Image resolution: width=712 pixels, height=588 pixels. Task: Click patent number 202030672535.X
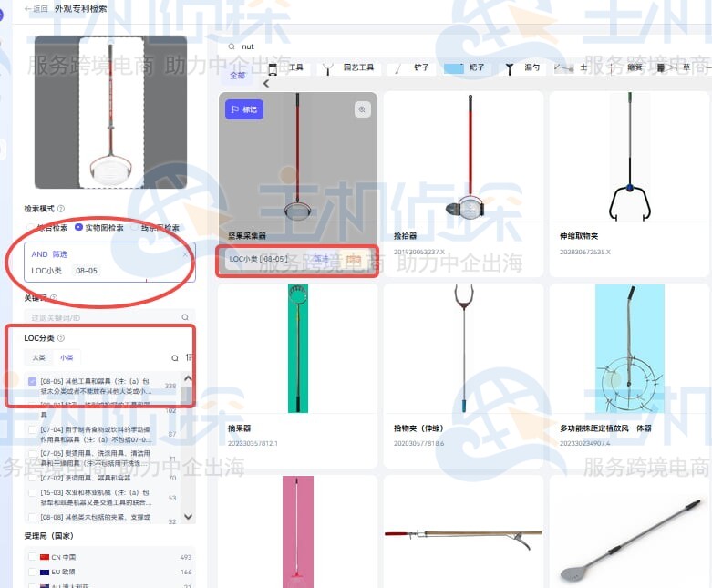point(585,252)
